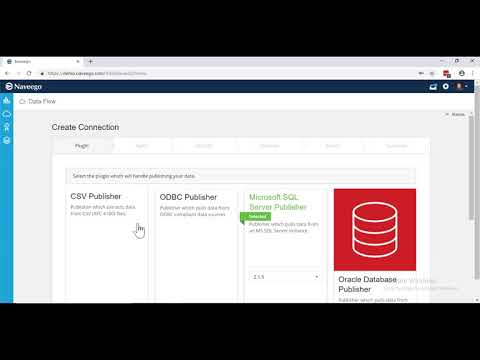The height and width of the screenshot is (360, 480).
Task: Choose the CSV Publisher plugin card
Action: pyautogui.click(x=107, y=245)
